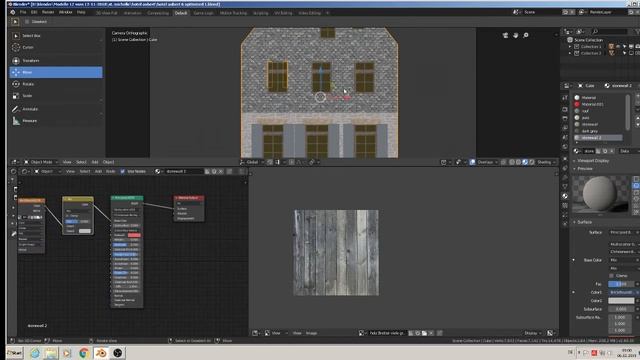Open the Edit menu
The image size is (640, 360).
pyautogui.click(x=34, y=12)
